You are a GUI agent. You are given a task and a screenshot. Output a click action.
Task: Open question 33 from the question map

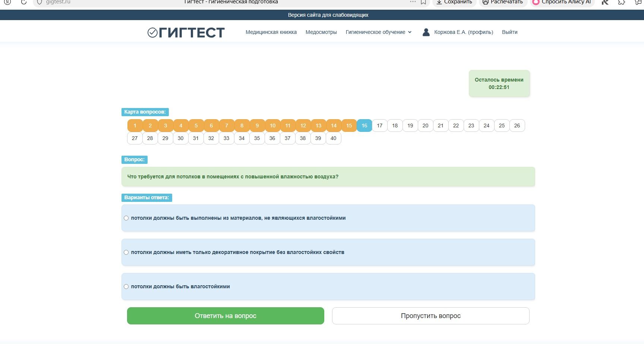[x=227, y=138]
